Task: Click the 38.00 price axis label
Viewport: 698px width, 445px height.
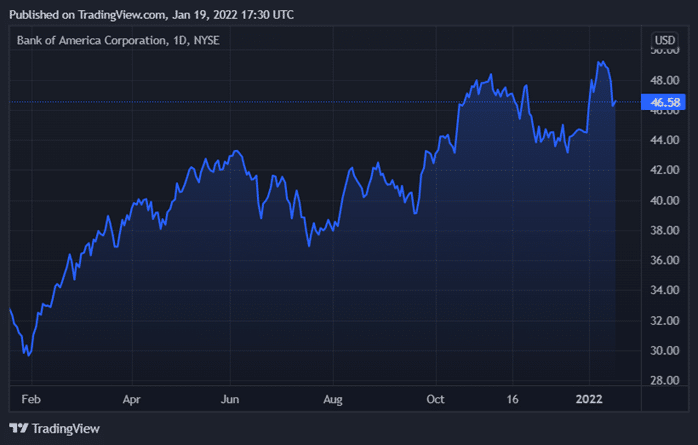Action: (x=665, y=231)
